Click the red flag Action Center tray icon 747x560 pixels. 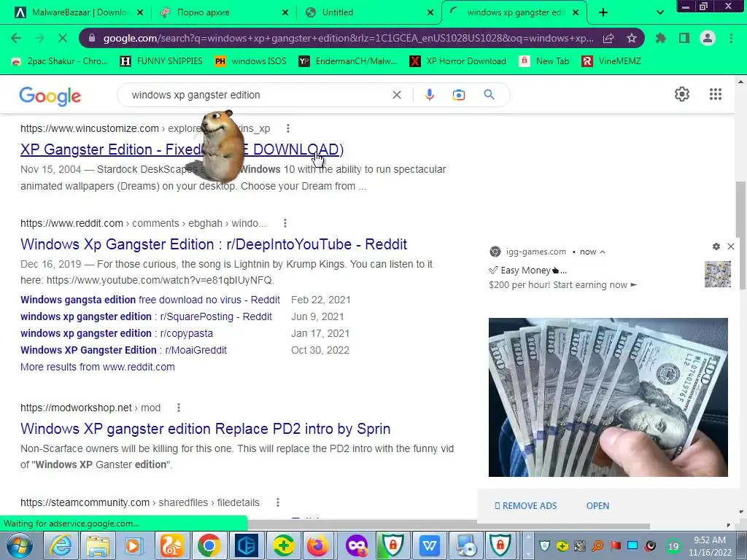point(616,545)
